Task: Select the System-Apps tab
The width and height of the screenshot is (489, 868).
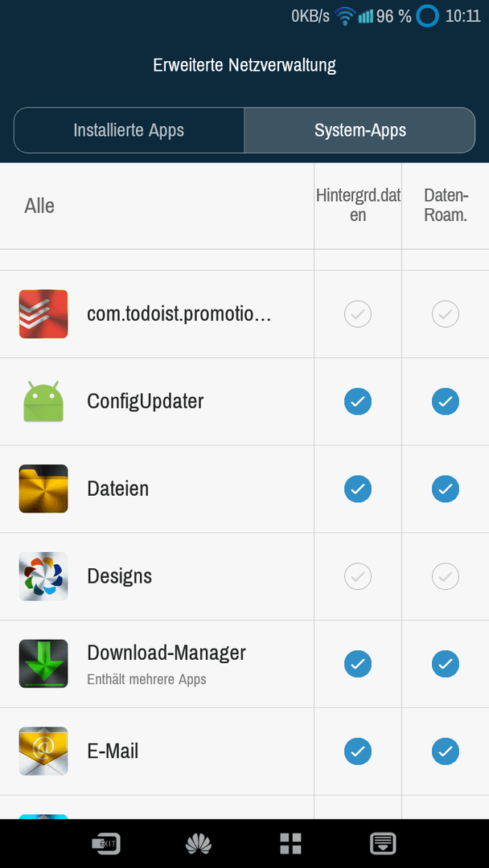Action: click(x=360, y=130)
